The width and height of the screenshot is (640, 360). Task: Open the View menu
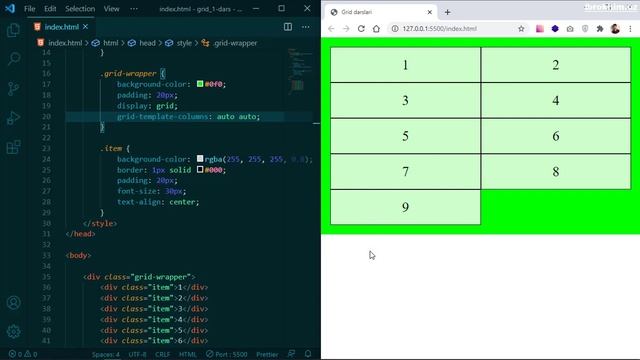tap(111, 9)
